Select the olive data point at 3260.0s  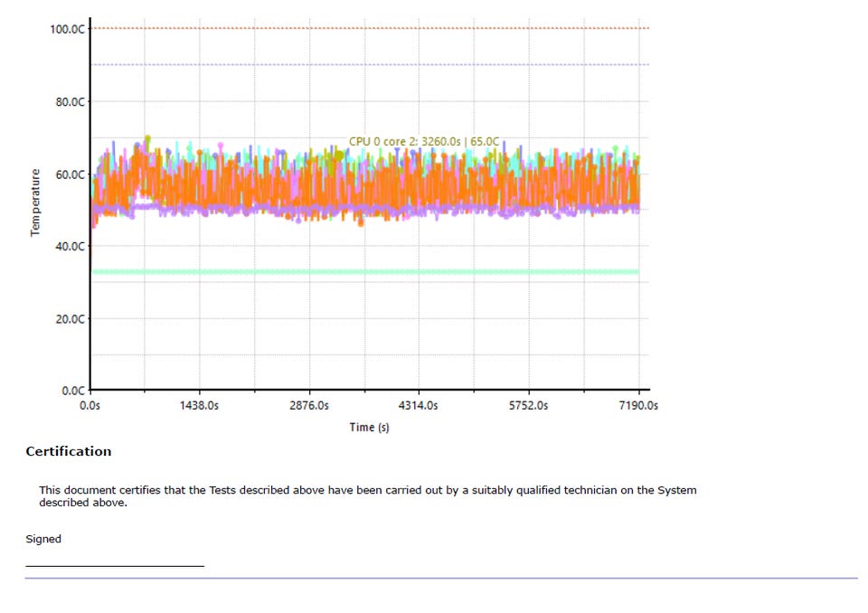click(339, 156)
